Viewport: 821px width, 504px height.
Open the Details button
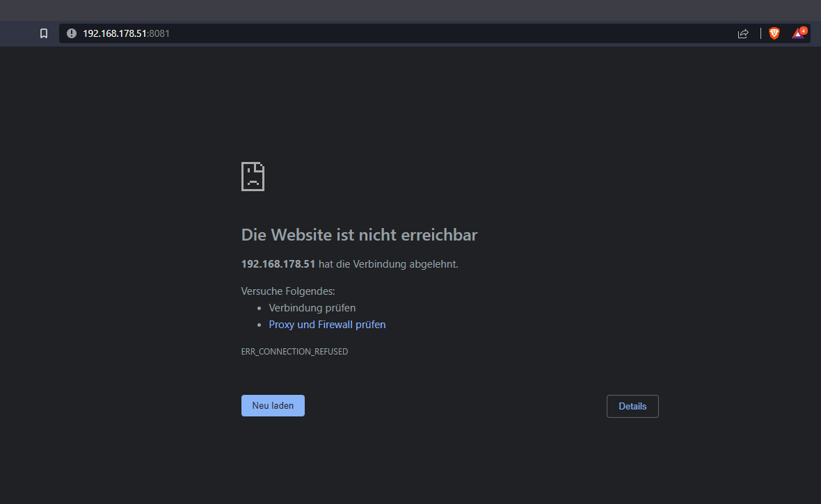(632, 406)
